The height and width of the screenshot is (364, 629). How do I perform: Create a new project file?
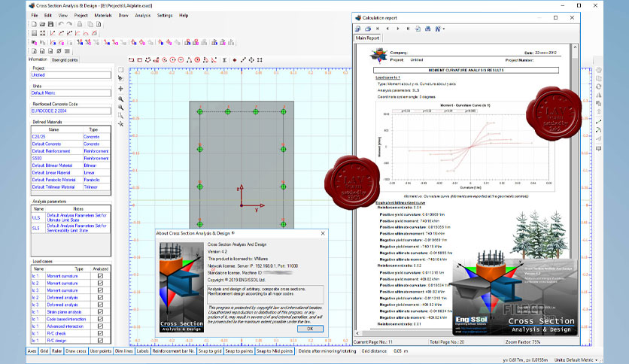coord(34,24)
